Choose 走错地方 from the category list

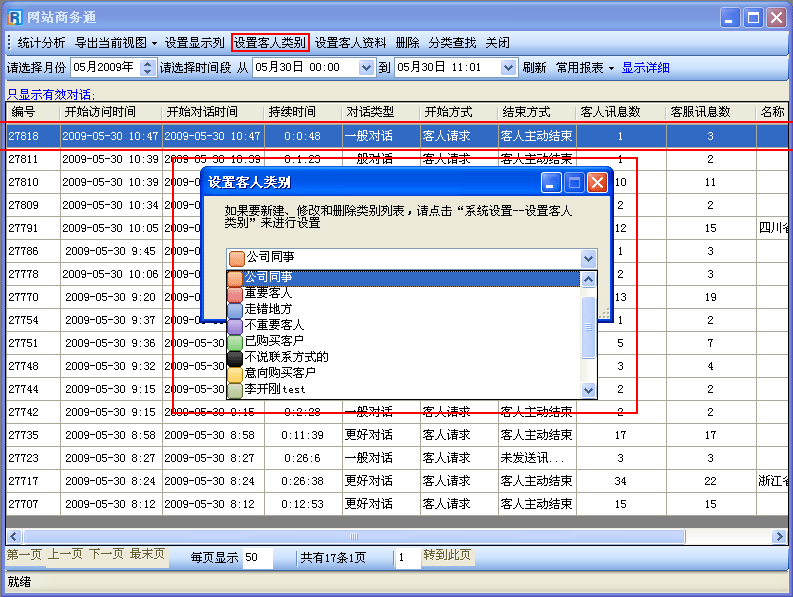268,309
